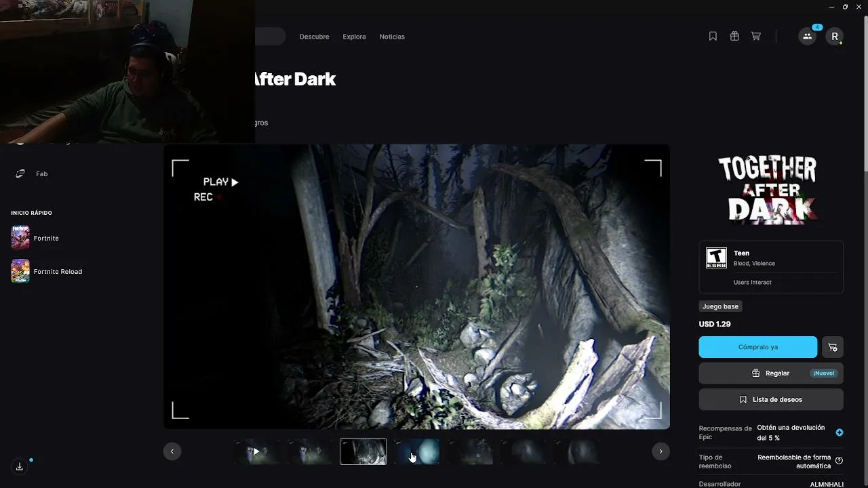The width and height of the screenshot is (868, 488).
Task: Open the R profile avatar menu
Action: tap(835, 37)
